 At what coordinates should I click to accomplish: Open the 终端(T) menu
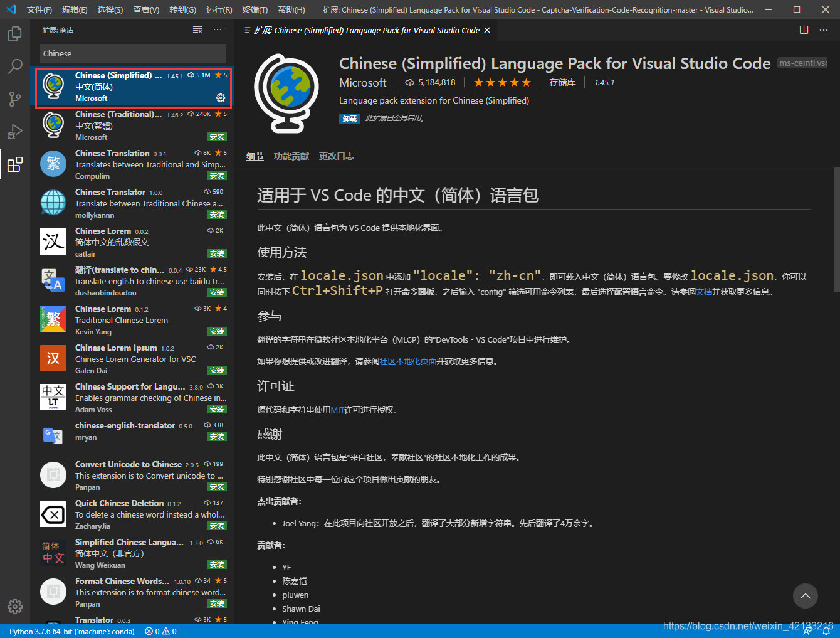tap(255, 9)
